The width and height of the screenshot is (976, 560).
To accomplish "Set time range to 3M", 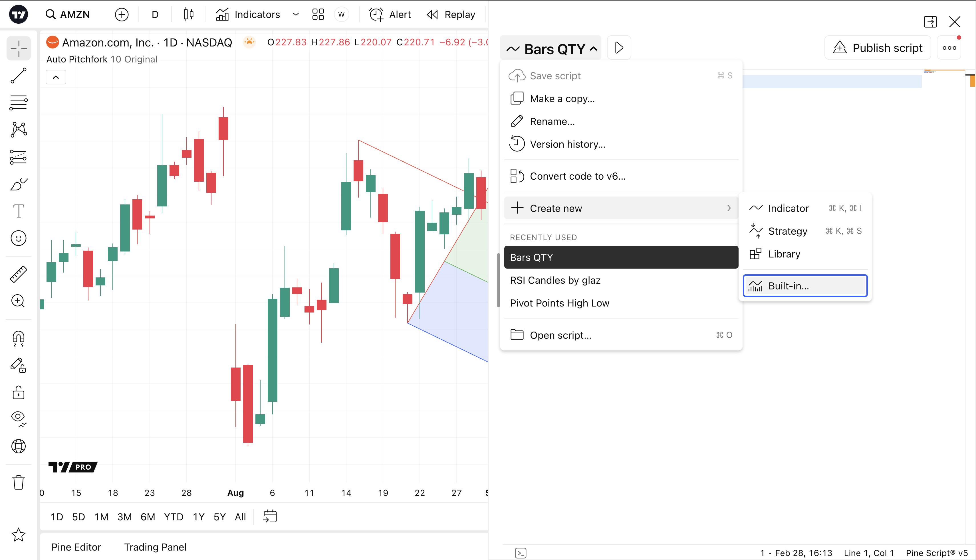I will tap(124, 517).
